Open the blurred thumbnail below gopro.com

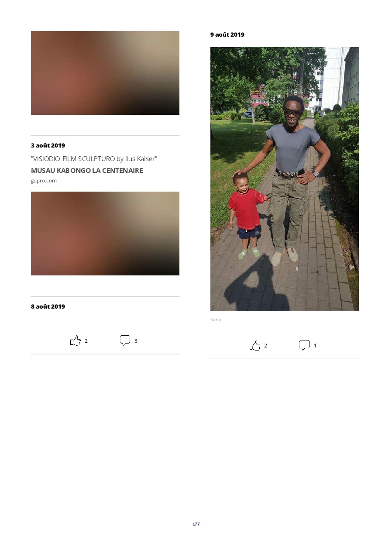pos(105,234)
